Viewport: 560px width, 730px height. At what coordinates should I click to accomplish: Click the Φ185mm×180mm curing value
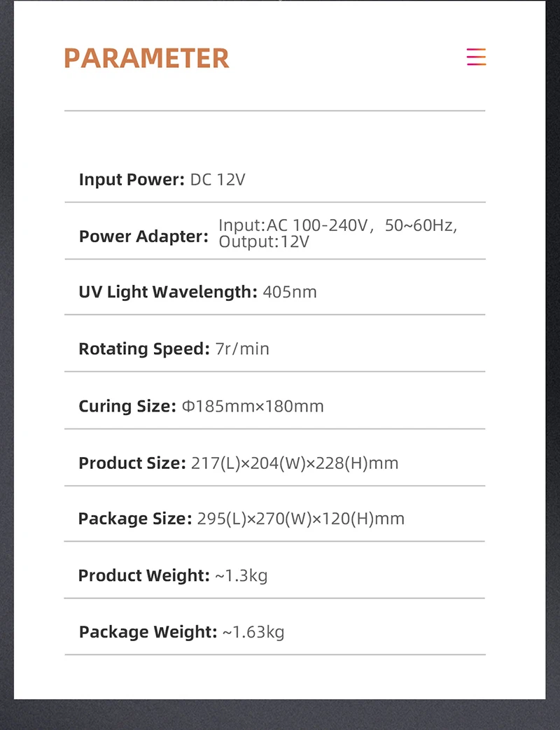click(x=253, y=406)
